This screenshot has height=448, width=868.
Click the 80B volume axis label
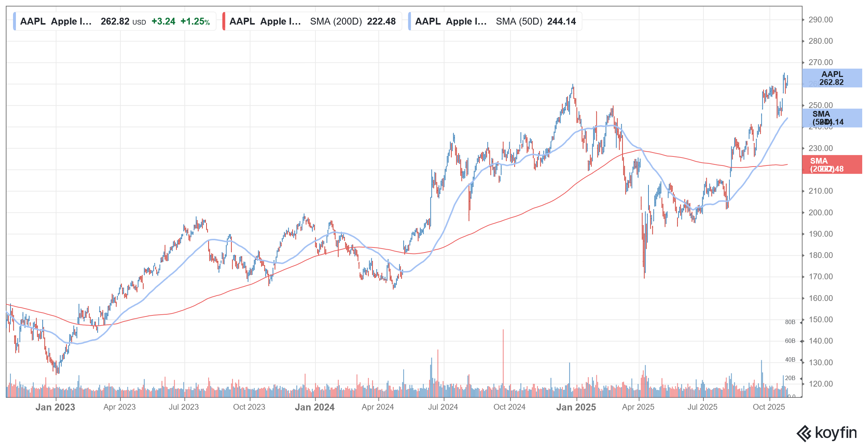click(790, 322)
